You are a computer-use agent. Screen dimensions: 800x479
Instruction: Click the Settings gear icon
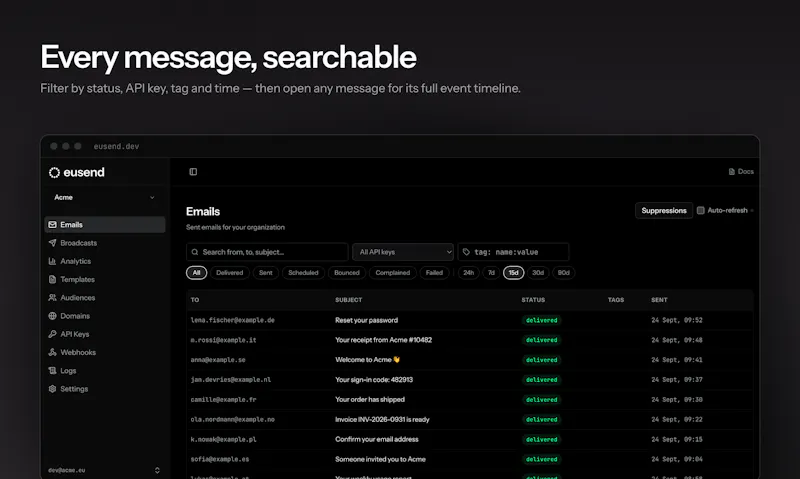tap(53, 389)
